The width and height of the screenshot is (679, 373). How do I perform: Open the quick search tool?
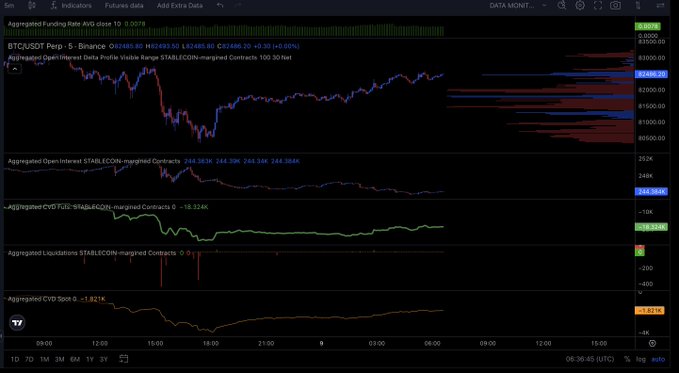[562, 6]
